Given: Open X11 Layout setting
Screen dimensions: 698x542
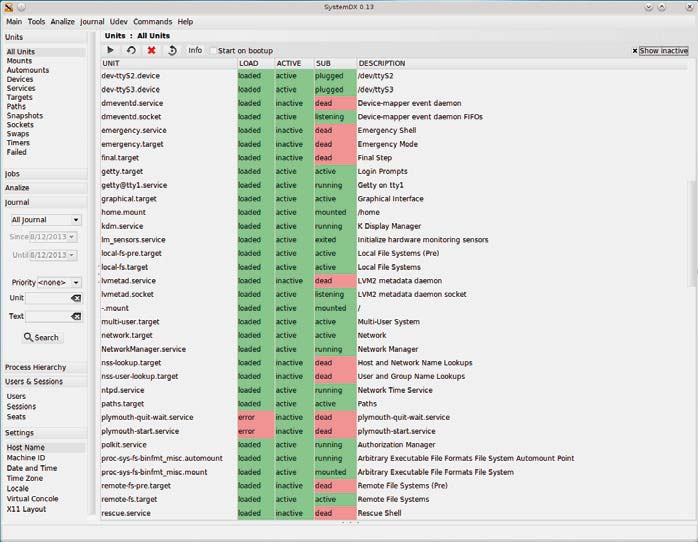Looking at the screenshot, I should [x=26, y=509].
